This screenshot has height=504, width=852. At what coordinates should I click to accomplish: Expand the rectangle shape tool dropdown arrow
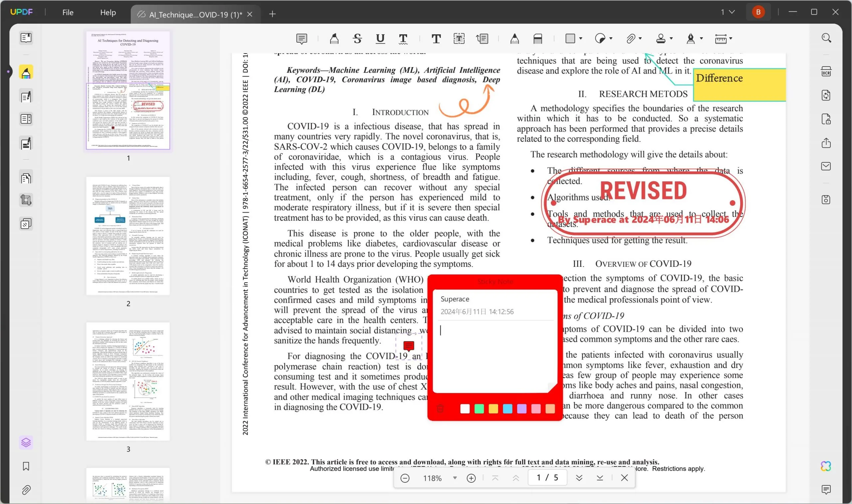tap(580, 39)
